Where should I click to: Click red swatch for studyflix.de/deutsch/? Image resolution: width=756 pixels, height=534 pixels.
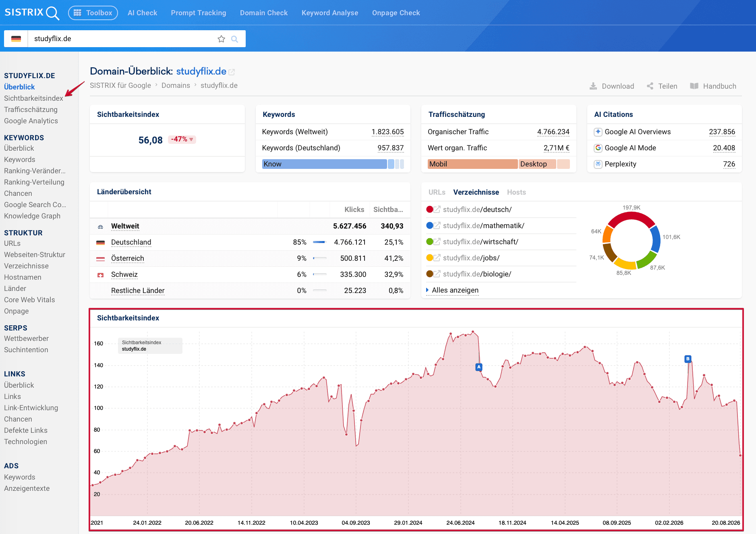[x=430, y=209]
